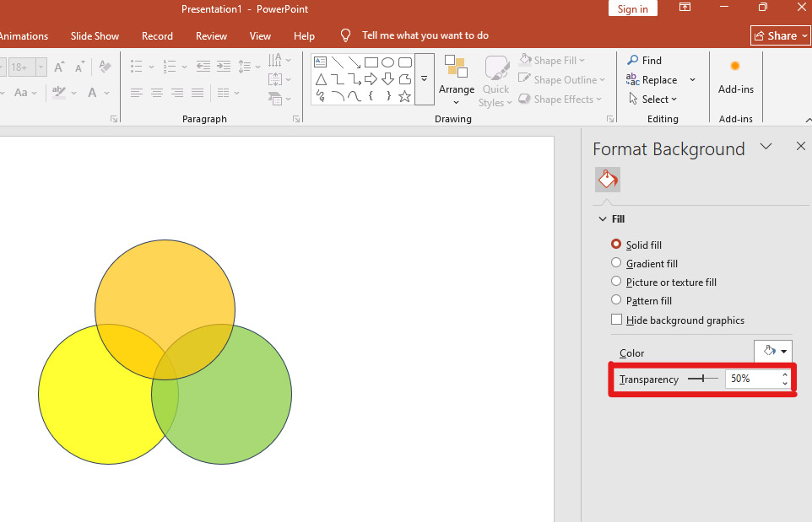Image resolution: width=812 pixels, height=522 pixels.
Task: Collapse the Fill section expander
Action: click(603, 219)
